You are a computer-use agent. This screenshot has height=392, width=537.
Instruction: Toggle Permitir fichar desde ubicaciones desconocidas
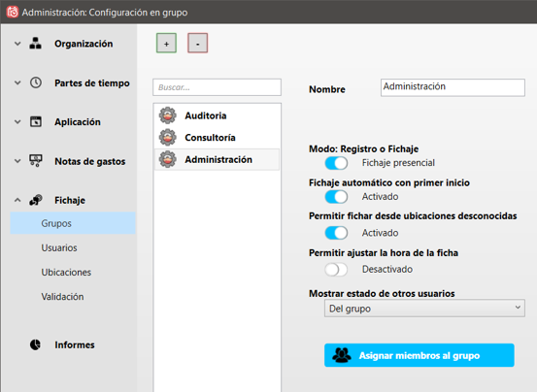(336, 233)
